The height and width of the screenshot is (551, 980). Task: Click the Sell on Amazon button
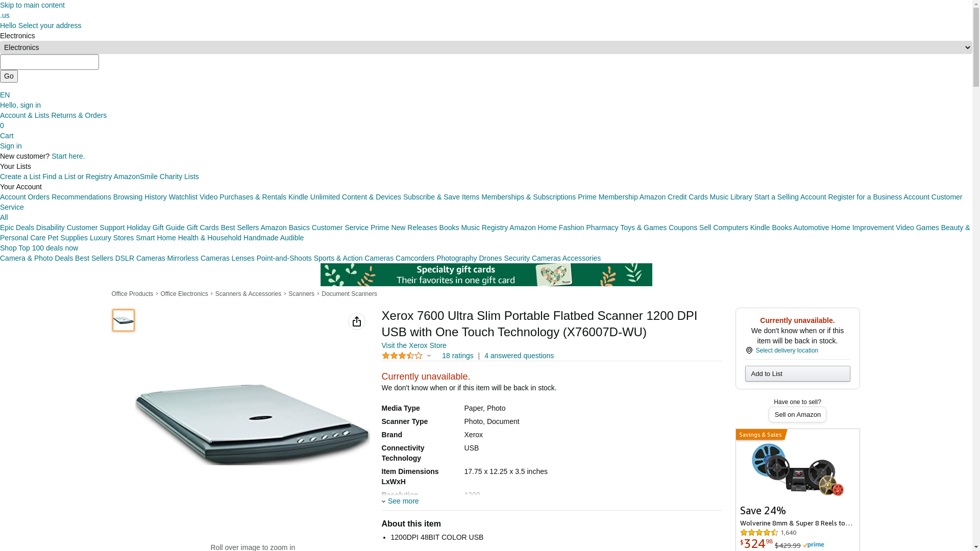click(x=797, y=415)
